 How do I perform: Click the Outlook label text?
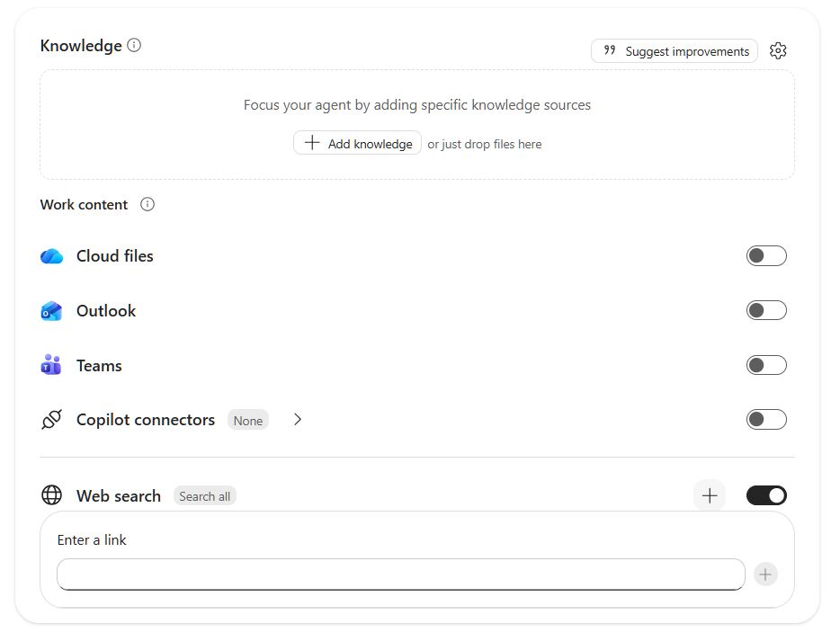click(x=106, y=310)
